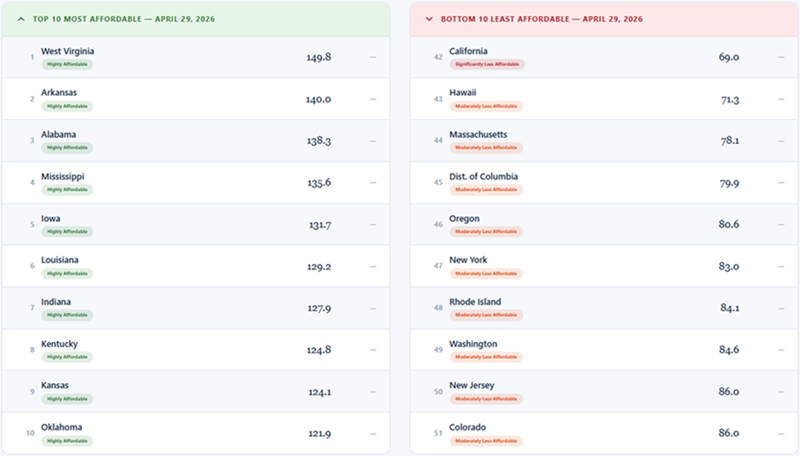Click the dash icon in West Virginia row
This screenshot has height=456, width=800.
coord(373,57)
